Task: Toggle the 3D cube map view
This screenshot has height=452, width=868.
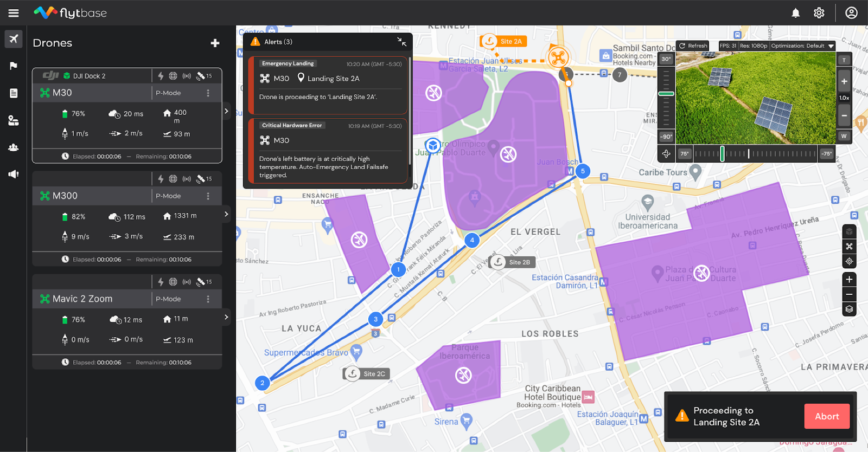Action: pos(850,231)
